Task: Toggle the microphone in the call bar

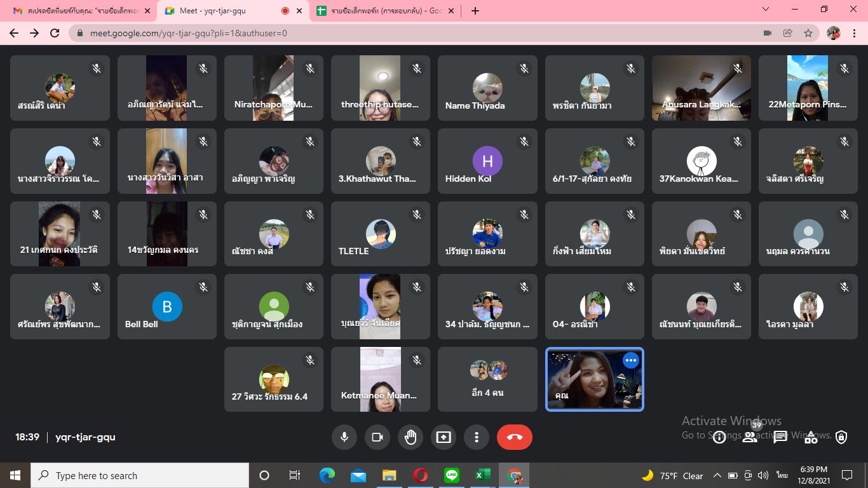Action: [x=344, y=437]
